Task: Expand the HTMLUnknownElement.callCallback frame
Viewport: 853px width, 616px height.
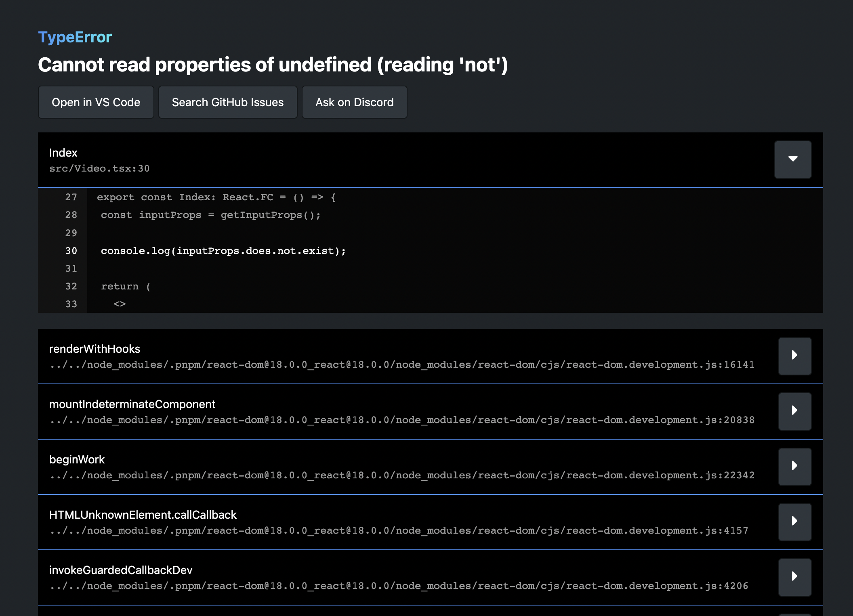Action: [x=794, y=522]
